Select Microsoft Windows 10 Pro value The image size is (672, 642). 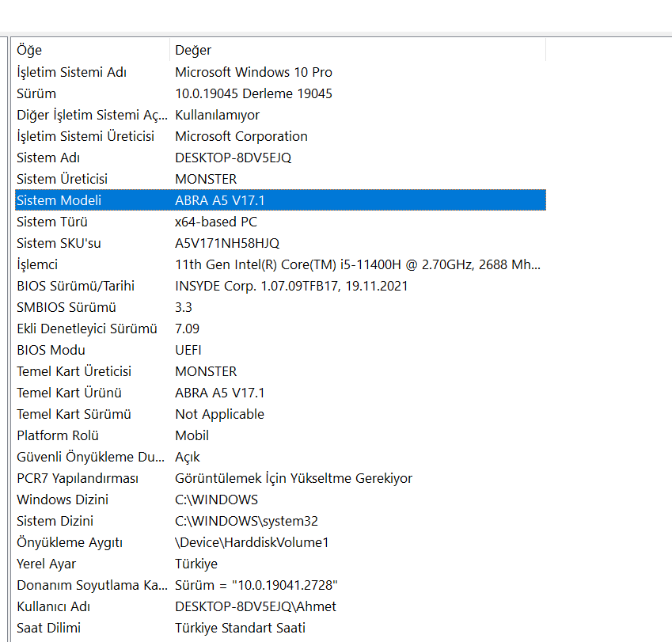point(253,72)
